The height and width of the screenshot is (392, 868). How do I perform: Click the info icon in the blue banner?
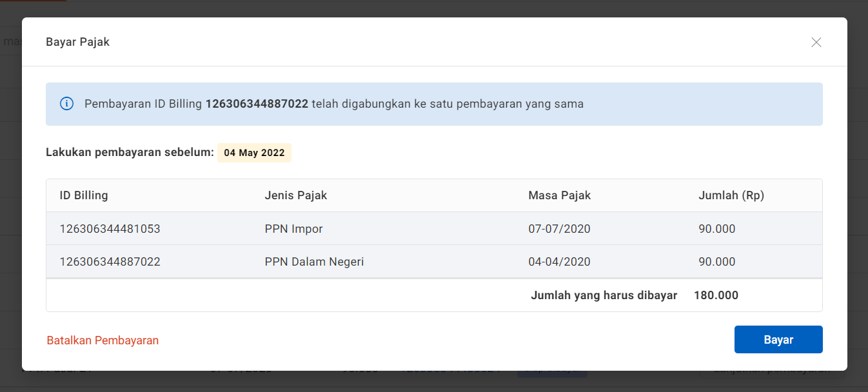66,104
